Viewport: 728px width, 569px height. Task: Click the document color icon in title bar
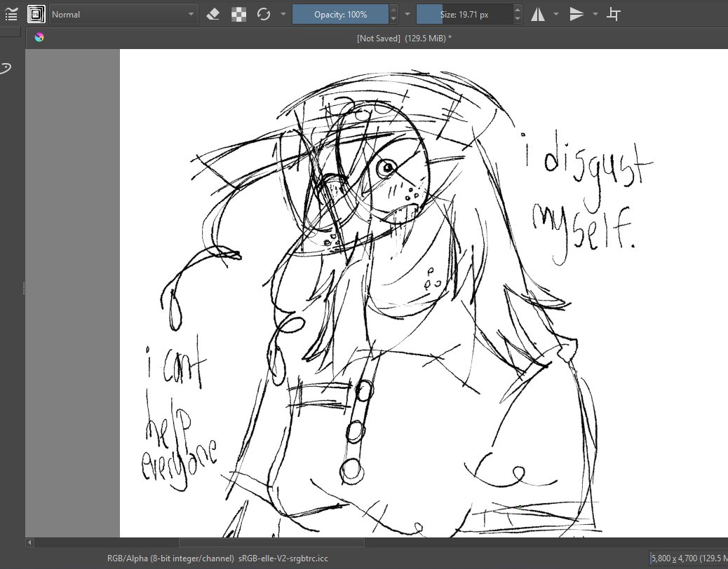[39, 38]
